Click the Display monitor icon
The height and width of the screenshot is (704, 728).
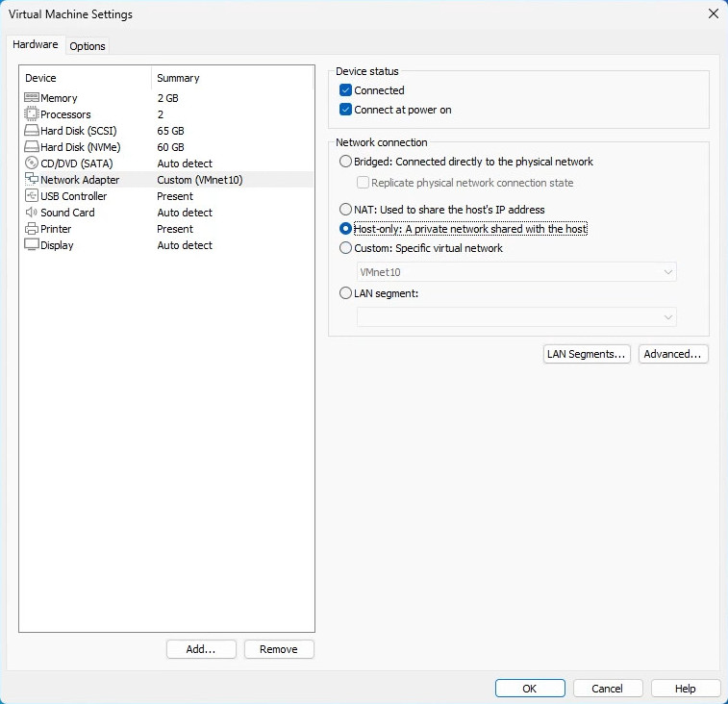[31, 245]
